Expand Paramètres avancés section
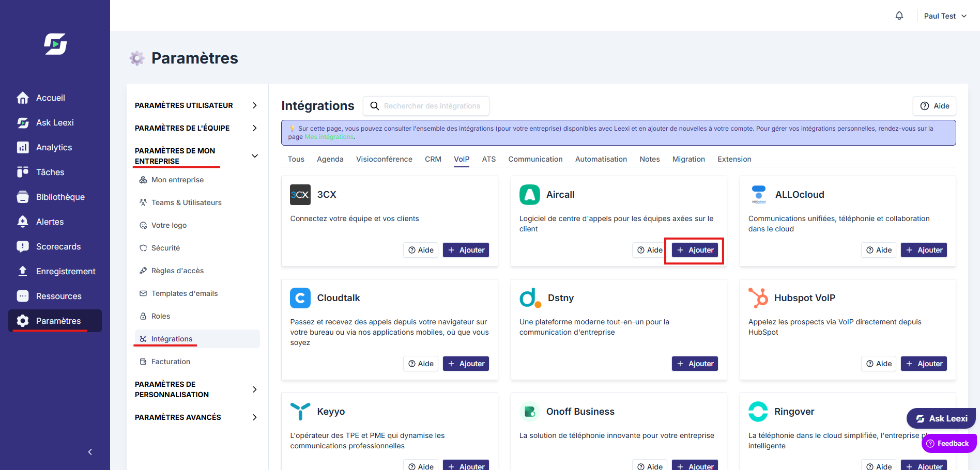This screenshot has height=470, width=980. tap(196, 417)
